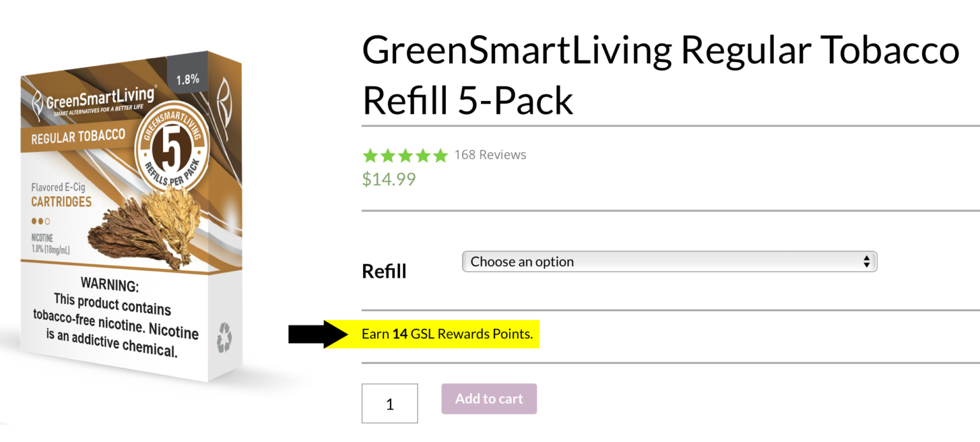
Task: Click the dropdown's up-down arrow control
Action: [866, 261]
